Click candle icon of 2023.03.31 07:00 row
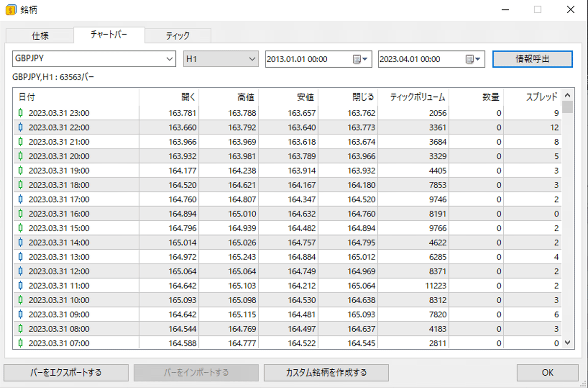588x388 pixels. pyautogui.click(x=21, y=343)
